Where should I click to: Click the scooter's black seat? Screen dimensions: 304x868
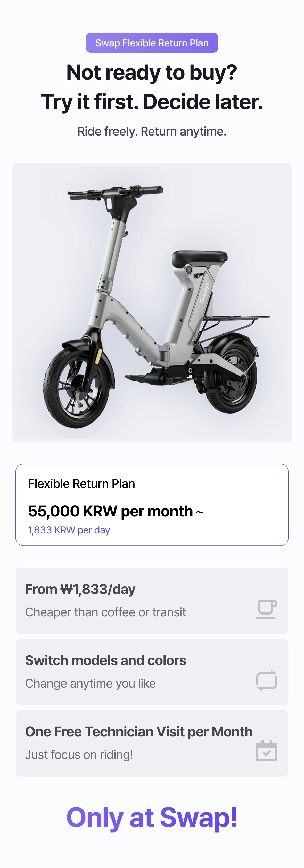tap(199, 258)
